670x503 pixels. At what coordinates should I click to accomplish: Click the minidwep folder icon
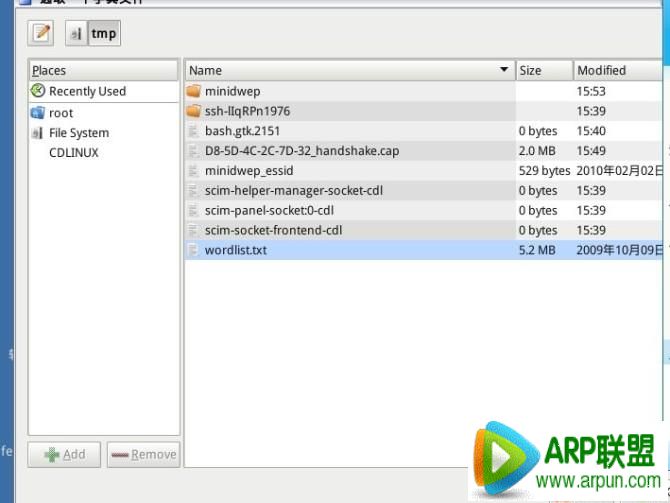[x=194, y=91]
